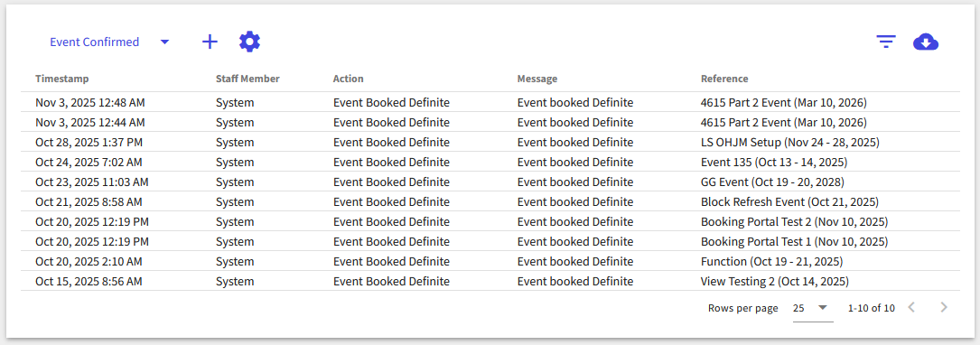Screen dimensions: 980x345
Task: Click Function (Oct 19 - 21, 2025) reference
Action: click(772, 261)
